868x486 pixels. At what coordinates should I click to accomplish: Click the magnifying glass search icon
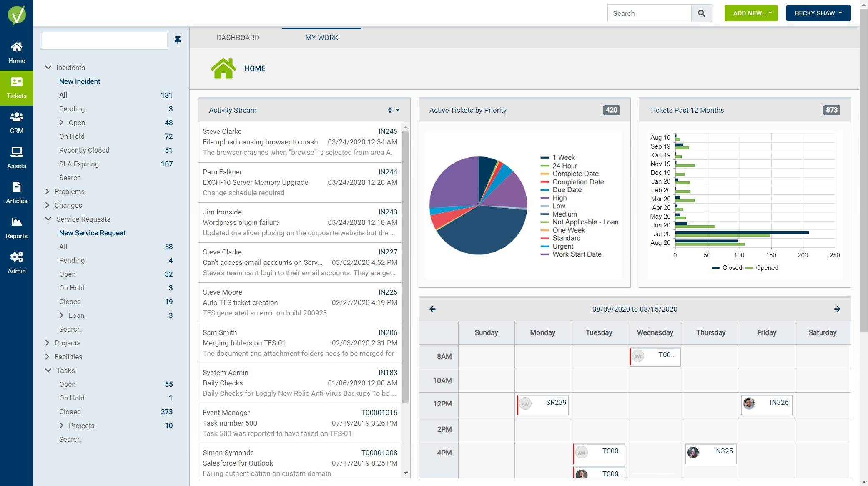[702, 13]
